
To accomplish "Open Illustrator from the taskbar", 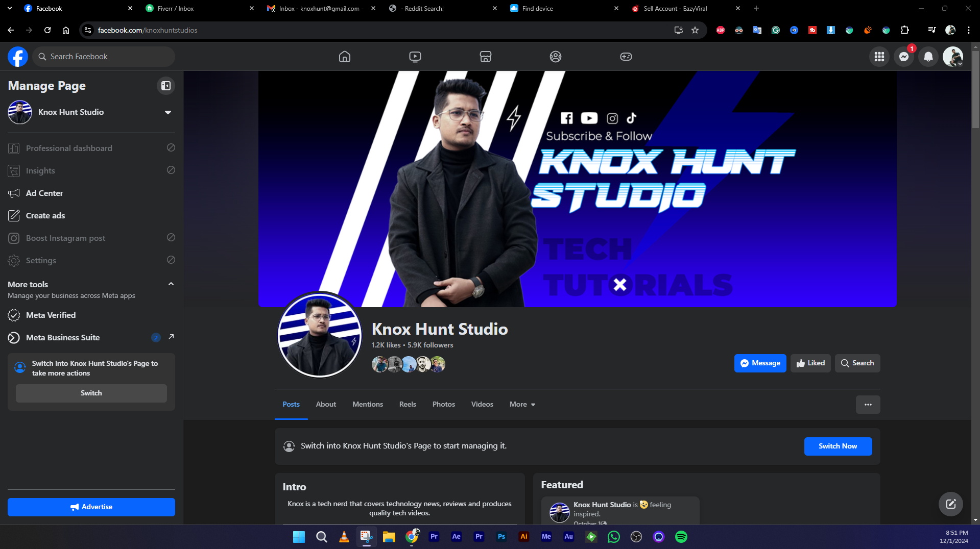I will pyautogui.click(x=524, y=537).
